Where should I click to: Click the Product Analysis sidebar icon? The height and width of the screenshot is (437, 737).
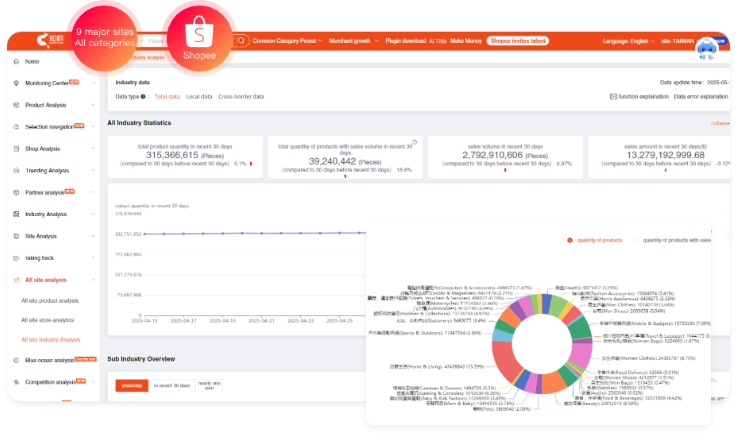click(16, 105)
